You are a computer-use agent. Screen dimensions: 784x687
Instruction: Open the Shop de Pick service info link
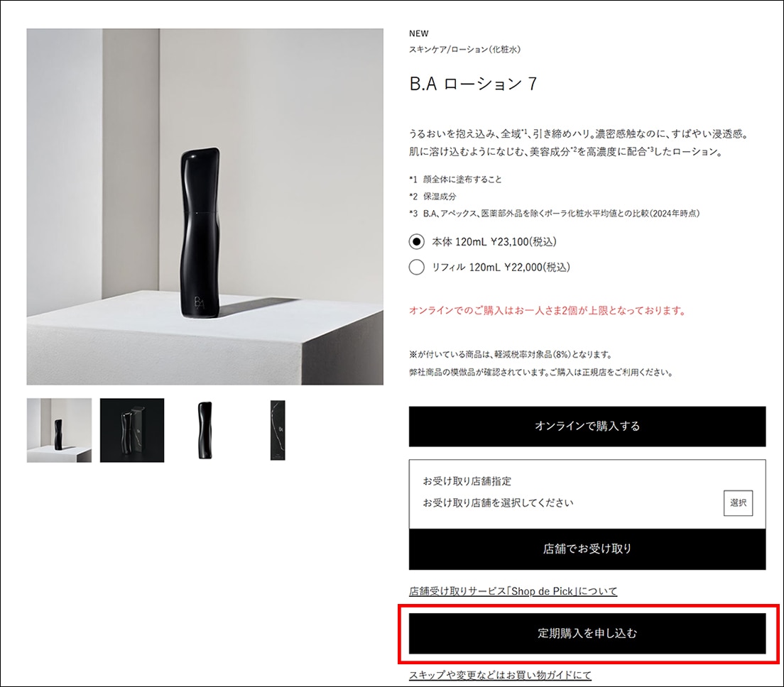click(x=513, y=591)
